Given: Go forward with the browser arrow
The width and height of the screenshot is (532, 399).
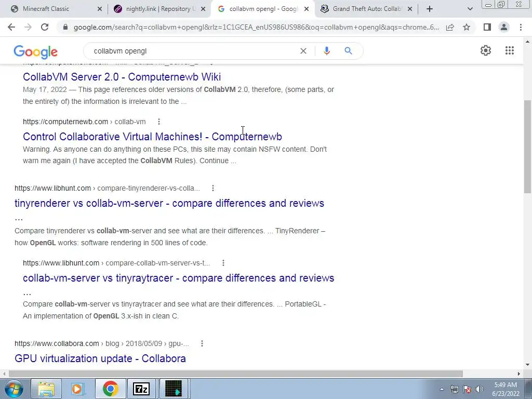Looking at the screenshot, I should click(28, 27).
